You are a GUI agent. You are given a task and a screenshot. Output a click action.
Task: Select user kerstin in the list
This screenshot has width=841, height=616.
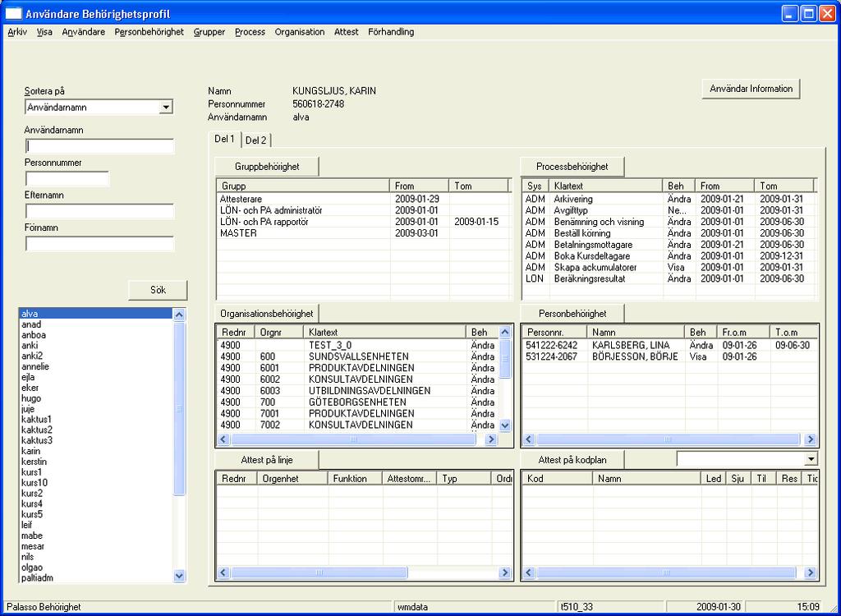(96, 462)
